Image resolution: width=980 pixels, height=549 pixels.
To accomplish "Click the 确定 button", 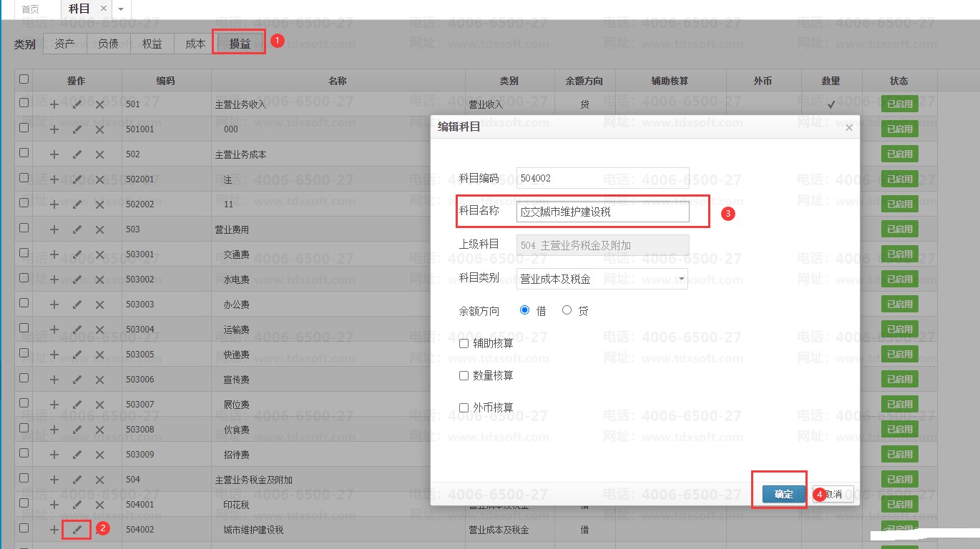I will [x=783, y=494].
